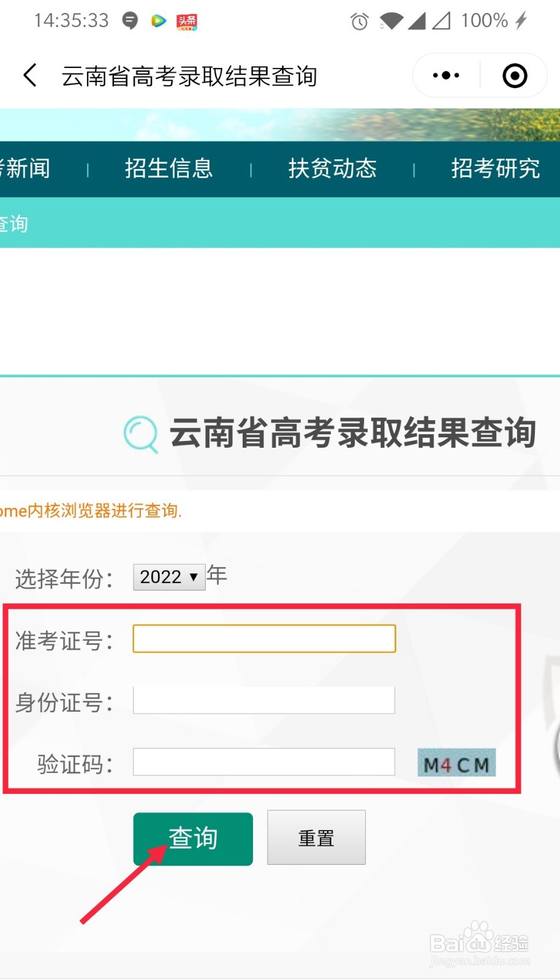Open the 招考研究 section in the navbar
The height and width of the screenshot is (980, 560).
tap(496, 168)
